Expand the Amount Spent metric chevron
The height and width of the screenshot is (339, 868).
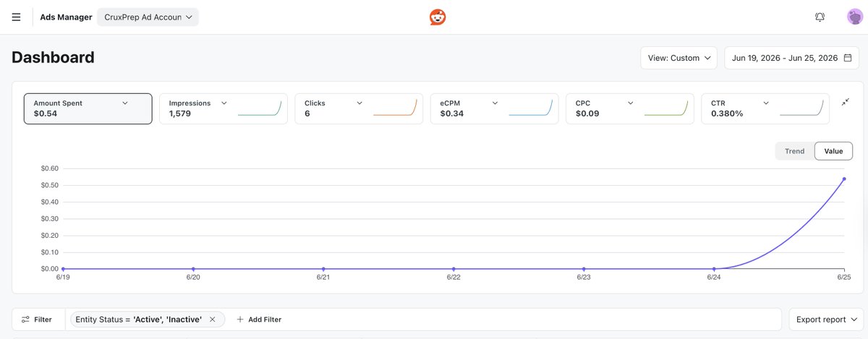coord(125,103)
